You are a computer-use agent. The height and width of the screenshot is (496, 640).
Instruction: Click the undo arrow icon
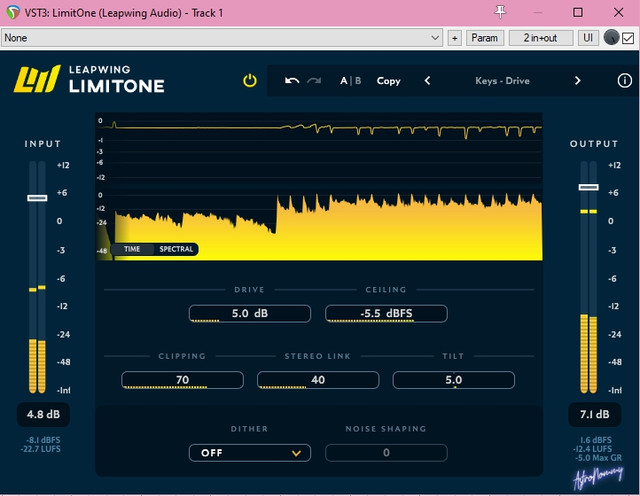(292, 80)
